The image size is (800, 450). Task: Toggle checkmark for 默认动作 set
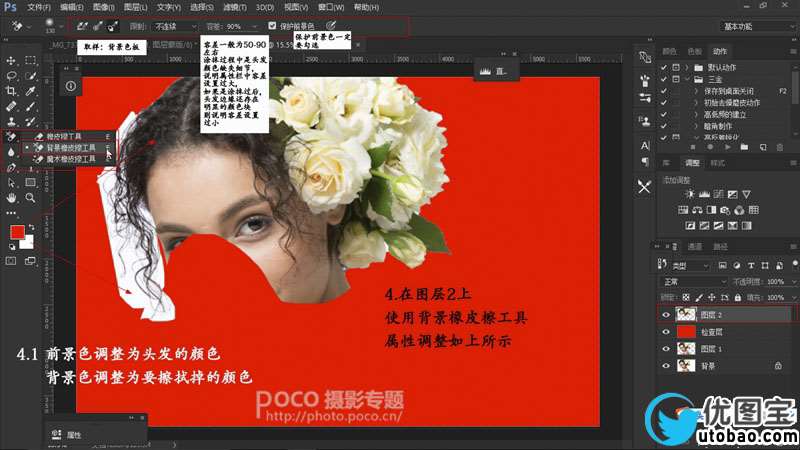point(663,67)
